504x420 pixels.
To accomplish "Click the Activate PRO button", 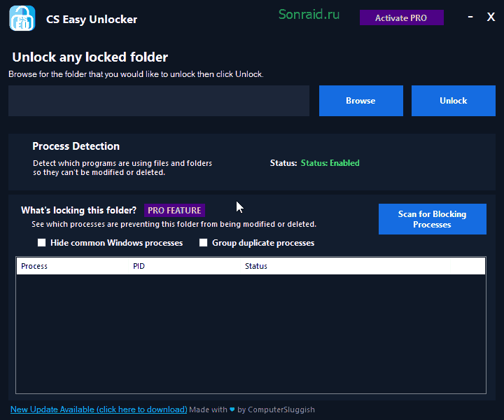I will (402, 17).
